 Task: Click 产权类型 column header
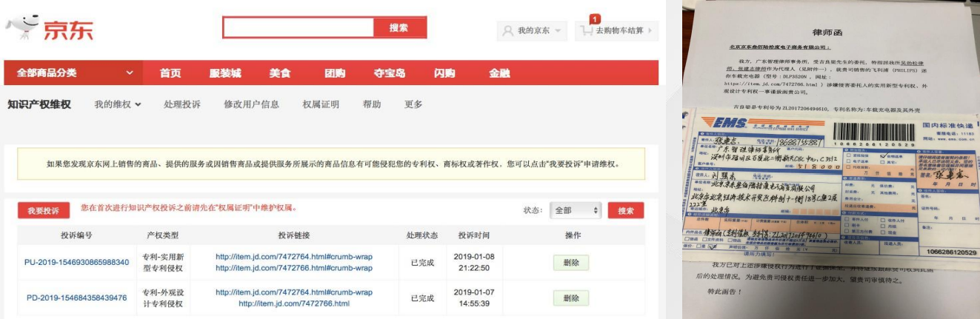pyautogui.click(x=163, y=235)
